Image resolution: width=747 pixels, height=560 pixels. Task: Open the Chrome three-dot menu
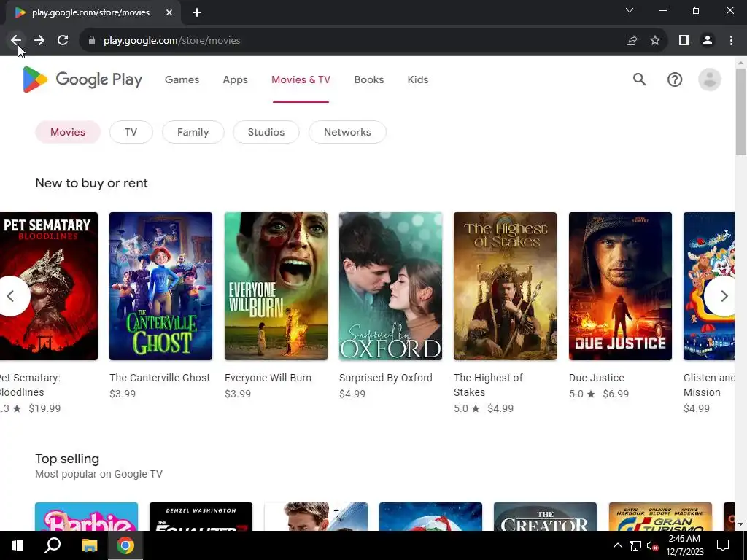(x=731, y=41)
